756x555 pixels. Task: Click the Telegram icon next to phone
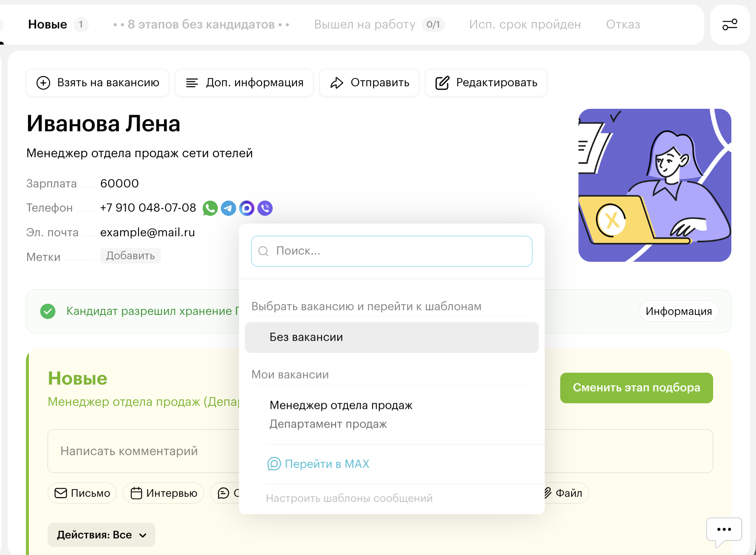tap(228, 208)
